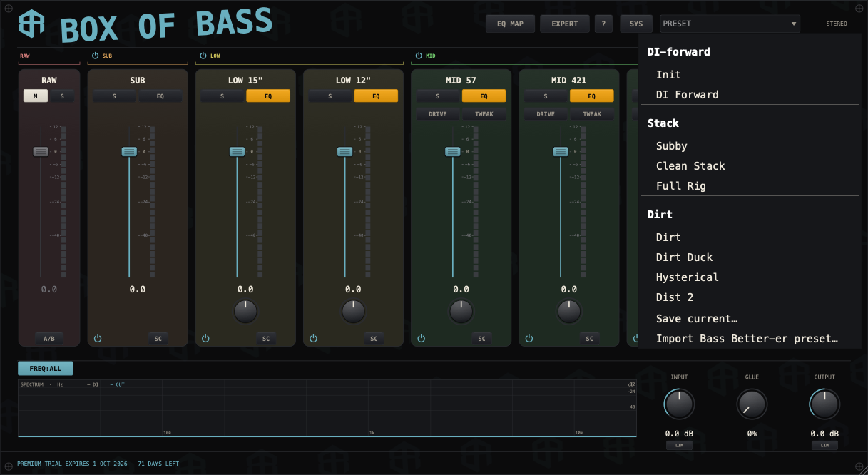868x475 pixels.
Task: Click the FREQ:ALL button
Action: click(x=46, y=369)
